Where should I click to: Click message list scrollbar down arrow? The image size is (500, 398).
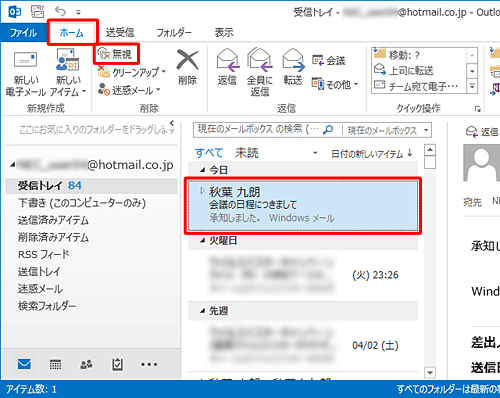click(430, 372)
